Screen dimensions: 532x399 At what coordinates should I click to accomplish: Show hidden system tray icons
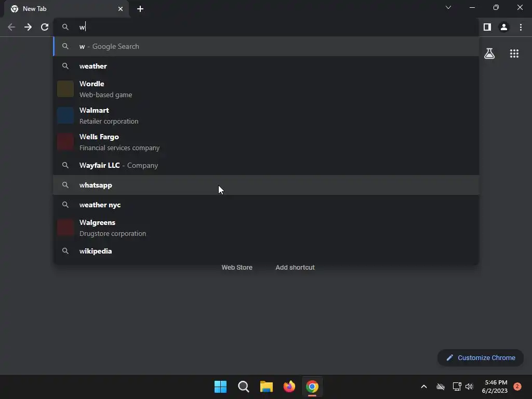[424, 387]
